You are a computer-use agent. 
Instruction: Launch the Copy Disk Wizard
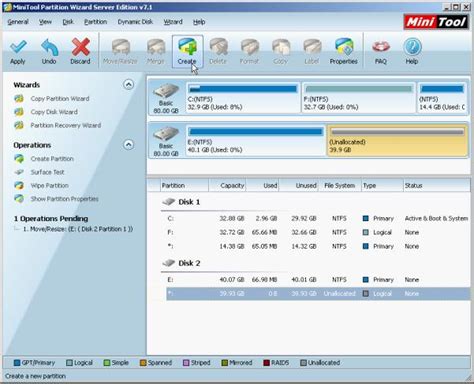coord(54,112)
